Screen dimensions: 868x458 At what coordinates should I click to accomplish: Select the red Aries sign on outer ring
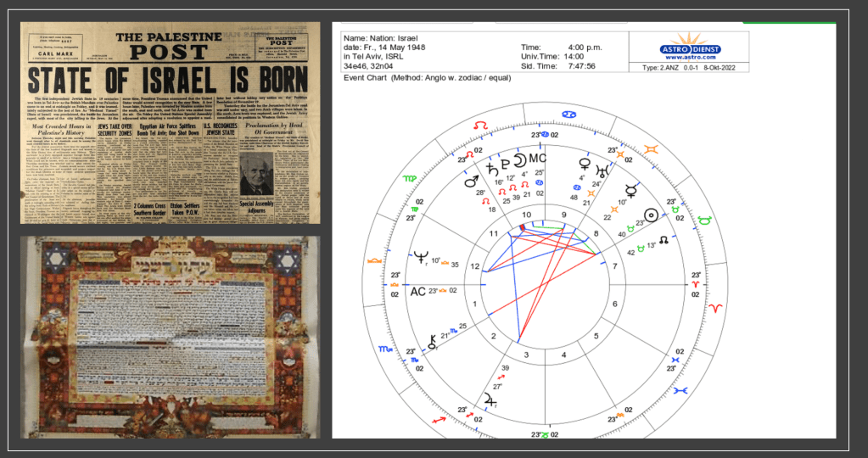716,303
